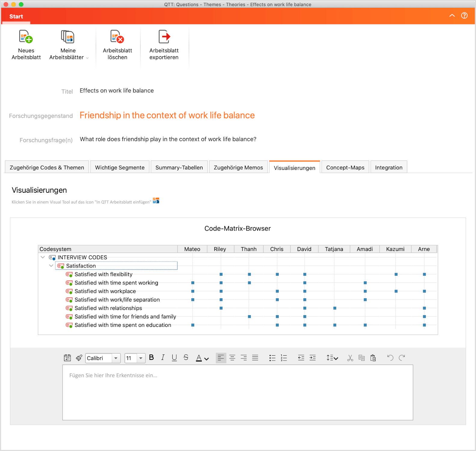Insert a bulleted list
Image resolution: width=476 pixels, height=451 pixels.
click(x=272, y=358)
